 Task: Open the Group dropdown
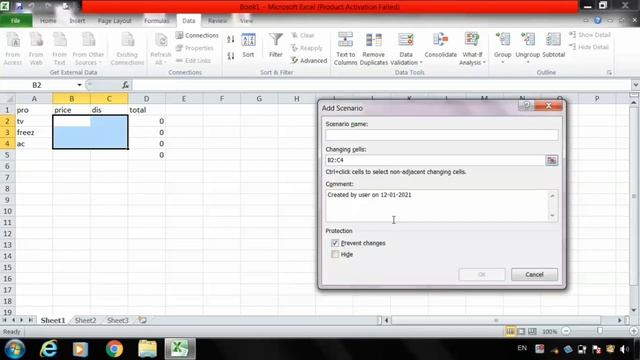tap(502, 58)
